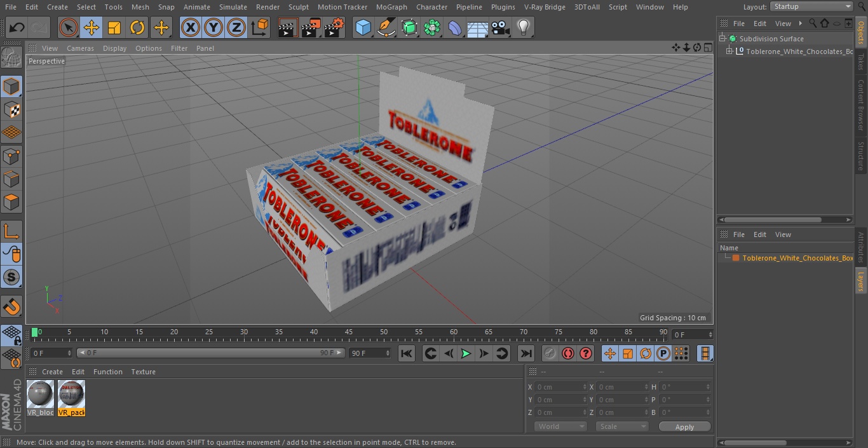Add a light bulb object
This screenshot has width=868, height=448.
(x=524, y=27)
